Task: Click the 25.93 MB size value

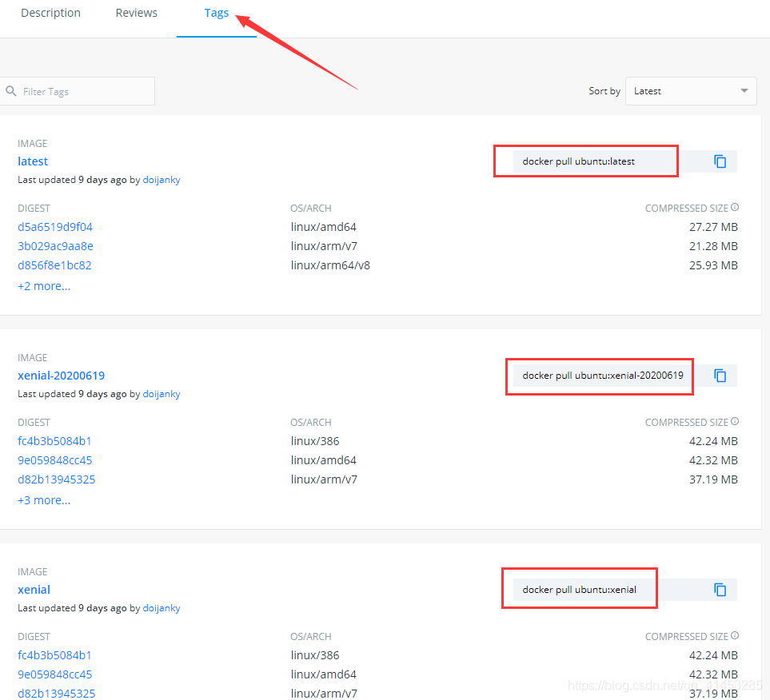Action: pos(713,265)
